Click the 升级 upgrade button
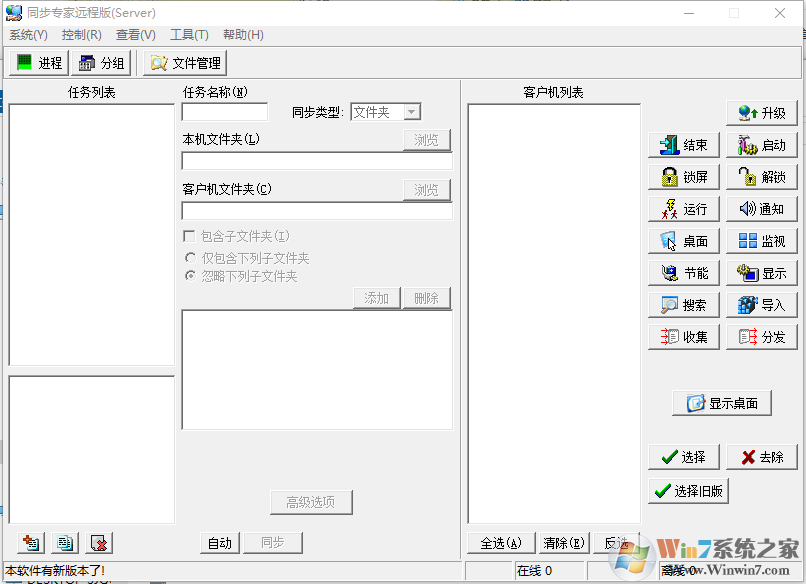806x584 pixels. (x=762, y=113)
